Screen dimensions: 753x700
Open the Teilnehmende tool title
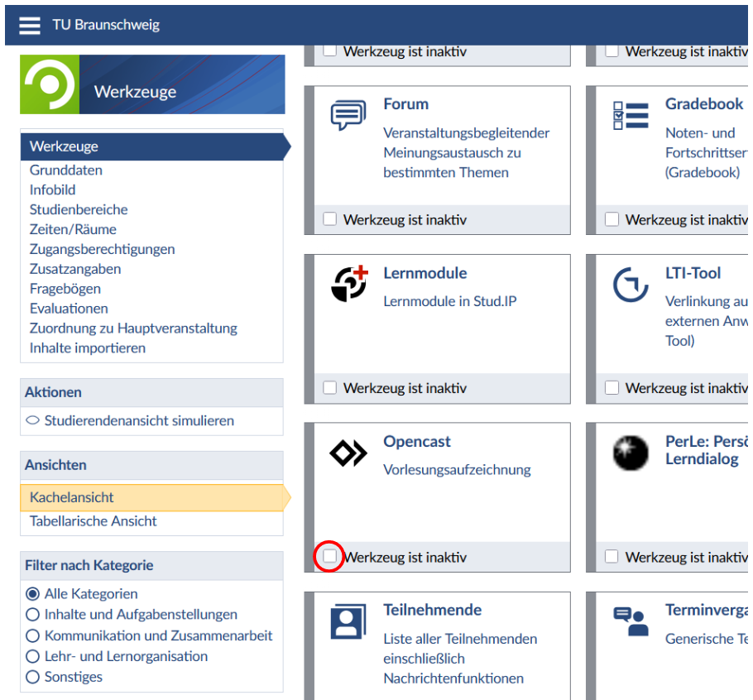click(x=432, y=610)
